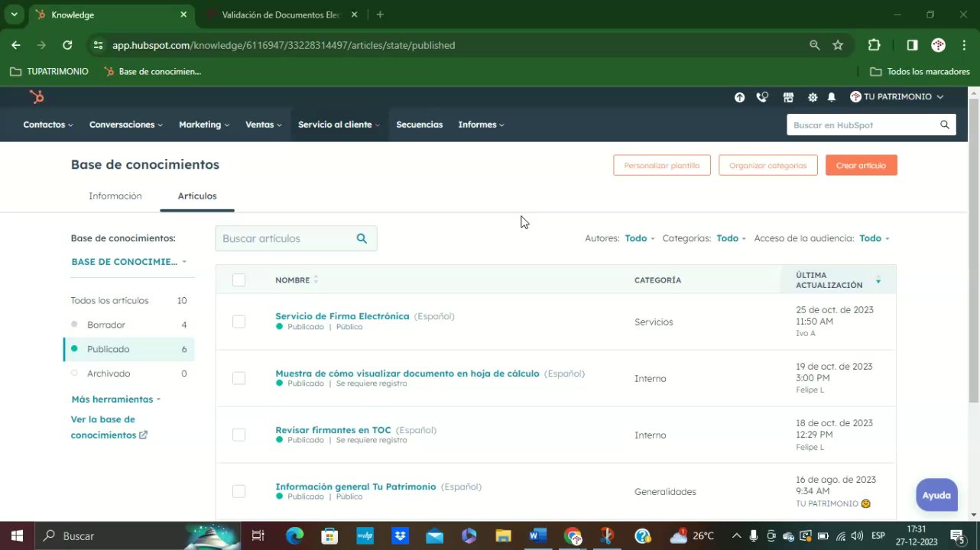Open the Servicio de Firma Electrónica article
Viewport: 980px width, 550px height.
(342, 316)
